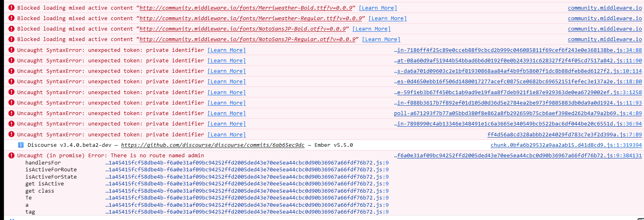Viewport: 644px width, 220px height.
Task: Click error icon for Merriweather-Bold.ttf blocked message
Action: pos(11,8)
